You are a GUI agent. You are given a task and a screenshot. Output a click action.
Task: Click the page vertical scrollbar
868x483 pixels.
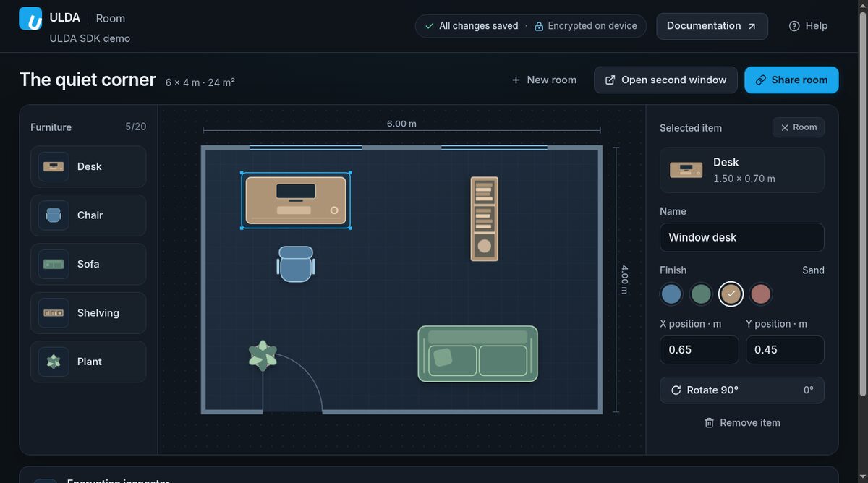(862, 202)
